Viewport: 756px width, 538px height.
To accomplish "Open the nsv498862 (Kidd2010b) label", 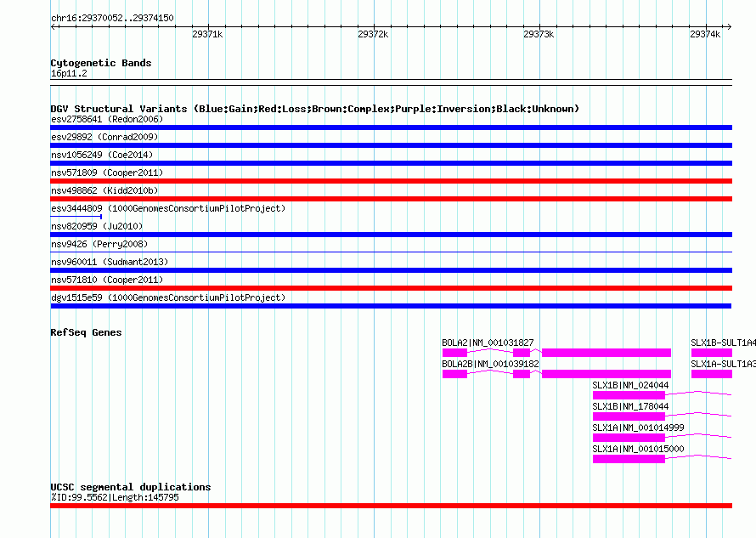I will (x=104, y=190).
